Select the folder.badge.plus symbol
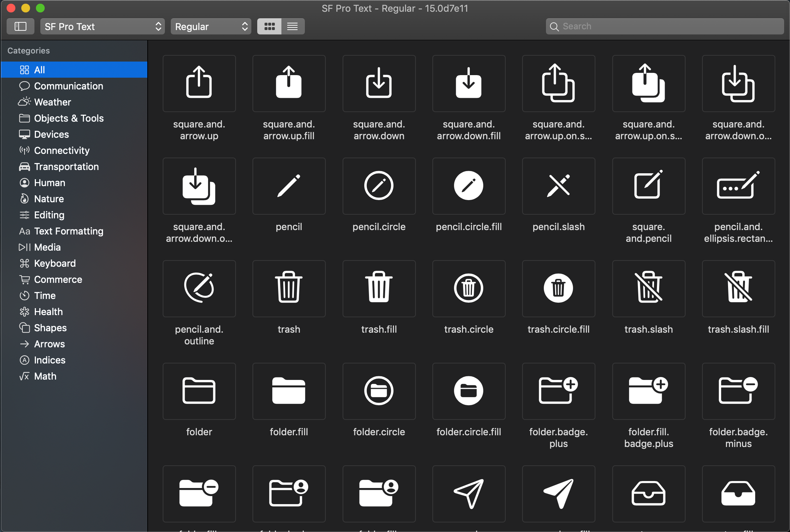This screenshot has height=532, width=790. pos(558,391)
